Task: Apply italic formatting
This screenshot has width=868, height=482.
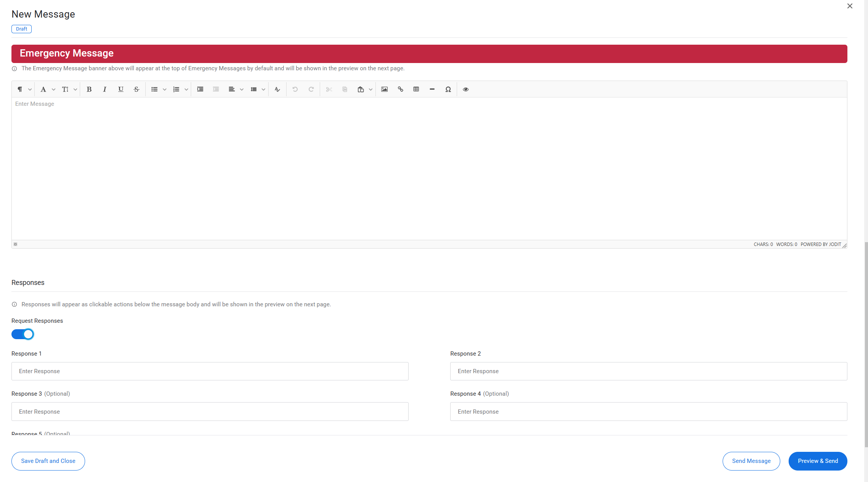Action: tap(105, 89)
